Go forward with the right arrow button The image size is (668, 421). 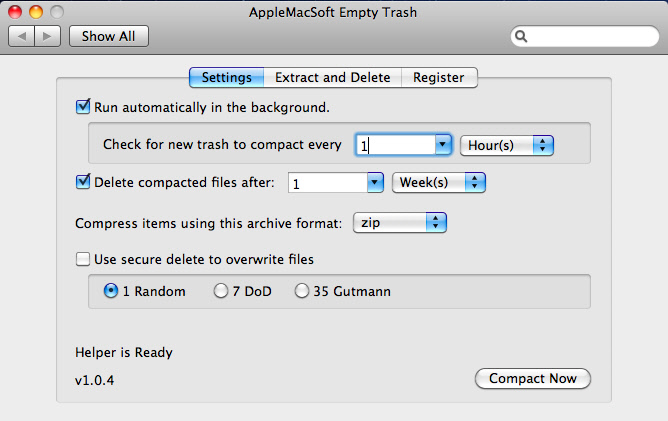(x=47, y=36)
